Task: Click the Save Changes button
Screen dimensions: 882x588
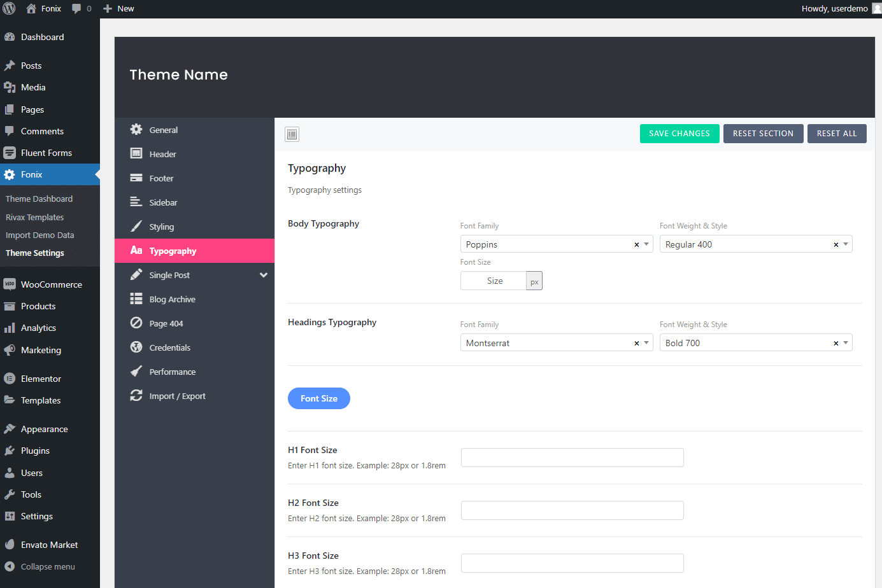Action: click(x=679, y=134)
